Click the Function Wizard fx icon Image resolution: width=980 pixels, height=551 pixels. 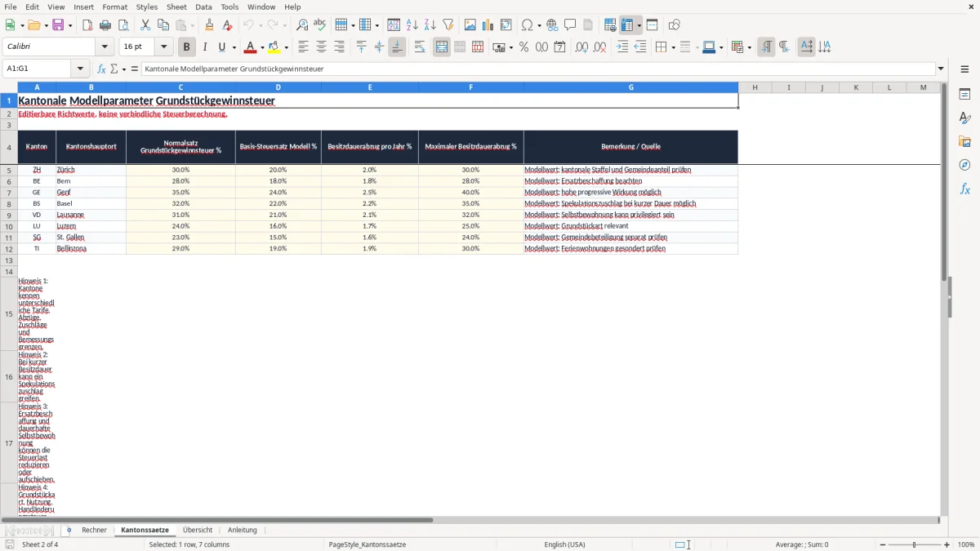[x=101, y=69]
